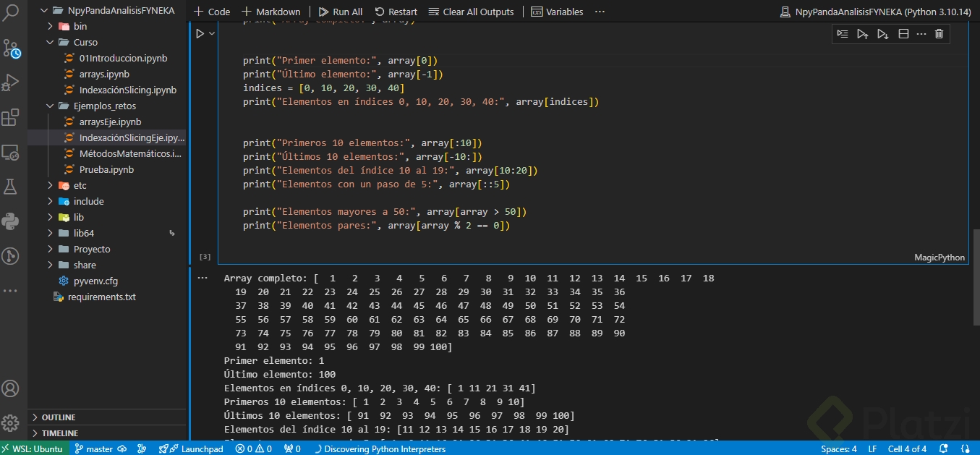Open the Source Control view
Image resolution: width=980 pixels, height=455 pixels.
click(11, 48)
